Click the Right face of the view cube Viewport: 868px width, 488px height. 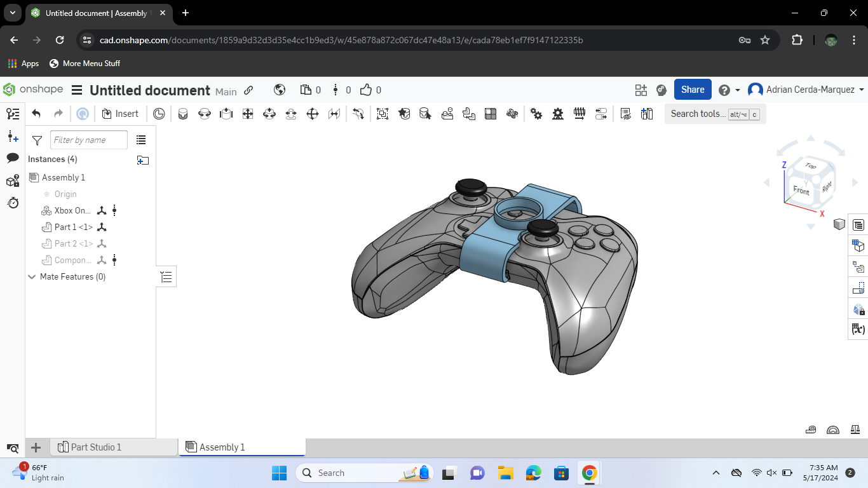(826, 187)
